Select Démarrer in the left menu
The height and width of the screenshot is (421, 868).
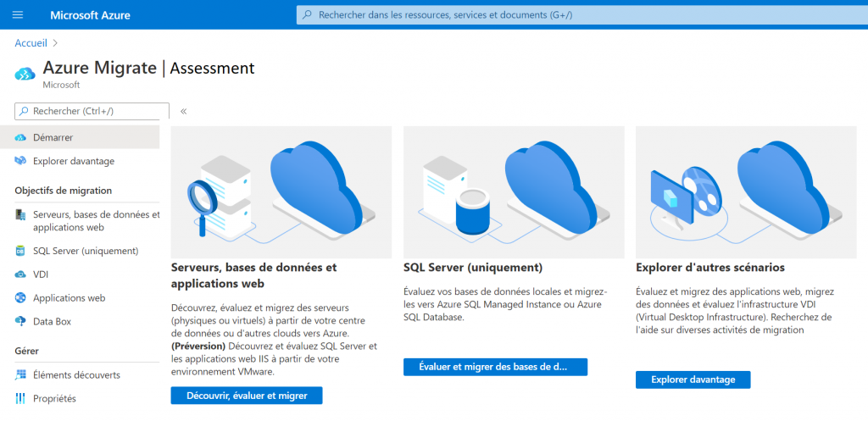coord(80,137)
